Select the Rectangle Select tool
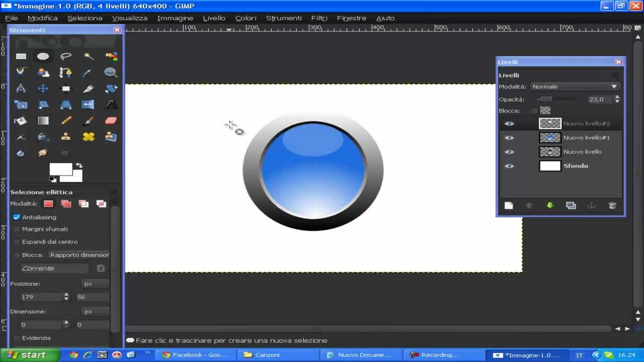Viewport: 644px width, 362px height. 21,56
